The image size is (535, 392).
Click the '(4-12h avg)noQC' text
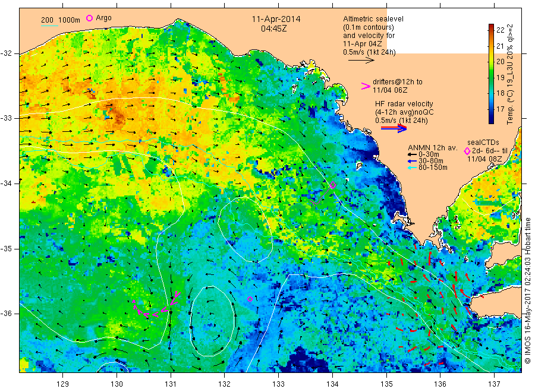(404, 112)
